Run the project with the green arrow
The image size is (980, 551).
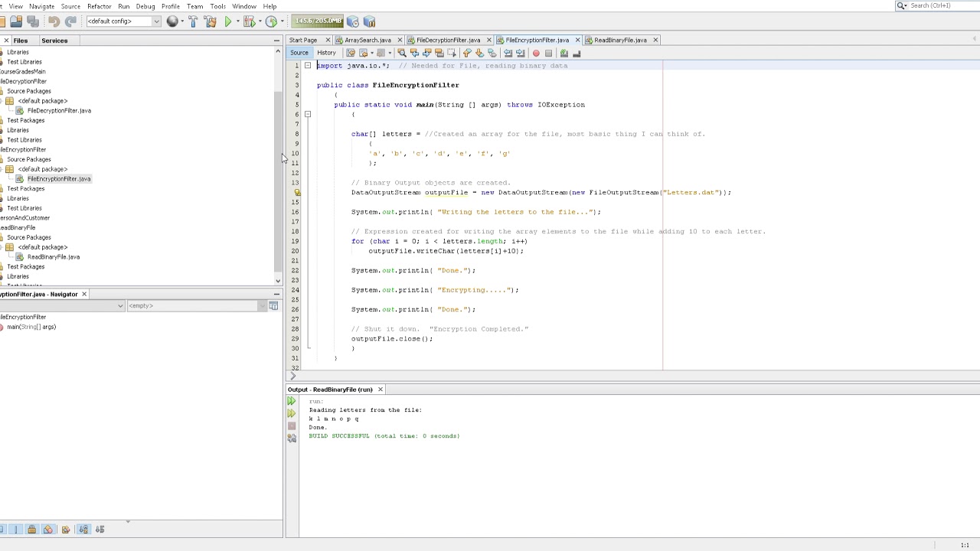tap(228, 21)
